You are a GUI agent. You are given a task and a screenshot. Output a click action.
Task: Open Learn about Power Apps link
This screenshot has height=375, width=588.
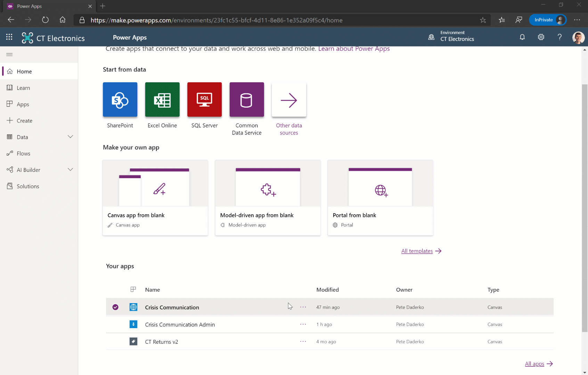pos(354,49)
